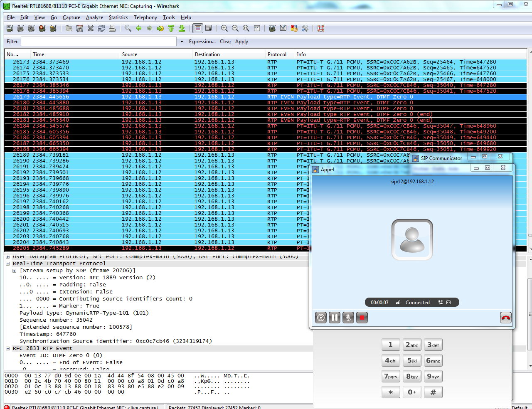Put the SIP call on hold
The image size is (532, 409).
pyautogui.click(x=335, y=318)
